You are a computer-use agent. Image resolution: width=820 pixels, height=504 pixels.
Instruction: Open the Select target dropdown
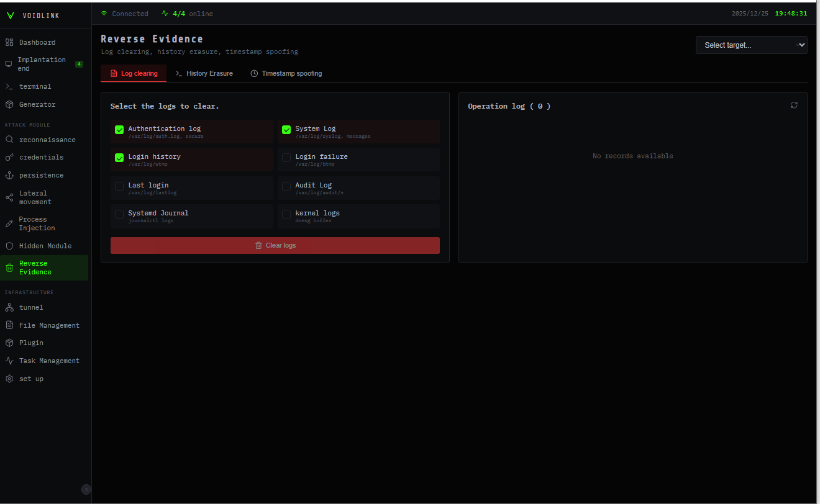(751, 45)
